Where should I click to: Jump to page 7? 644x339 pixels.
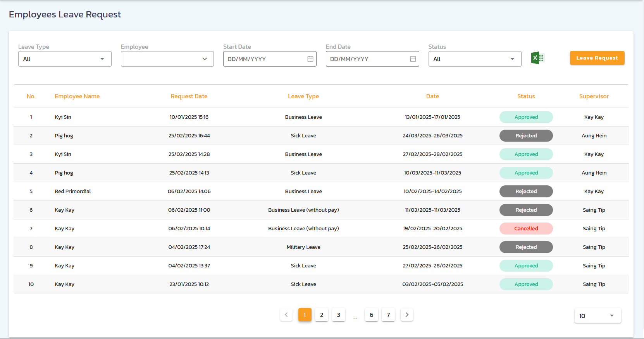coord(388,315)
